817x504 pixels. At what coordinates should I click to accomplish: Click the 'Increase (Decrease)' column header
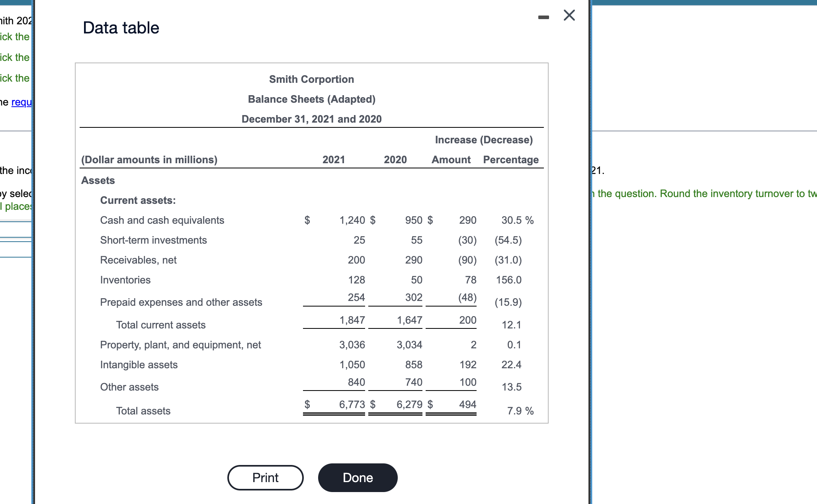484,140
